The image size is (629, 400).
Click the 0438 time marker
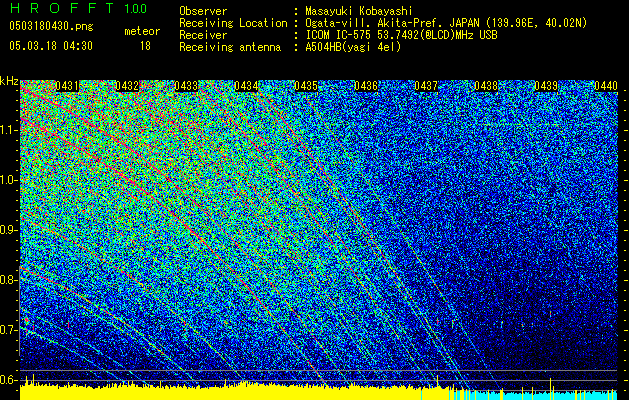[x=486, y=86]
